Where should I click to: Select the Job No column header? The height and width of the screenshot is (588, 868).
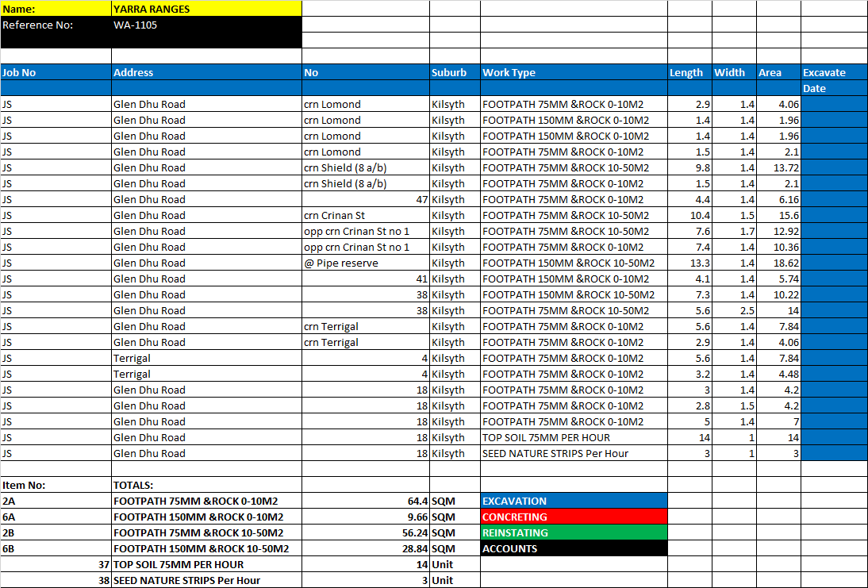[56, 72]
